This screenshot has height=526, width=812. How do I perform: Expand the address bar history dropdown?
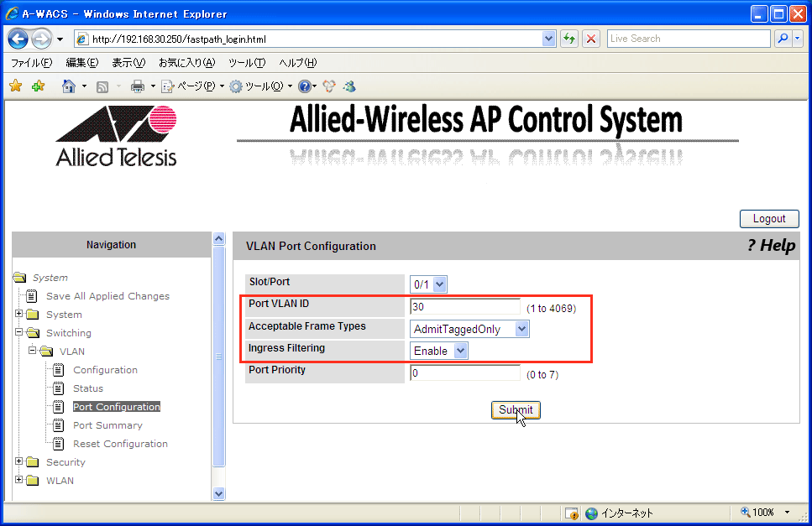548,39
